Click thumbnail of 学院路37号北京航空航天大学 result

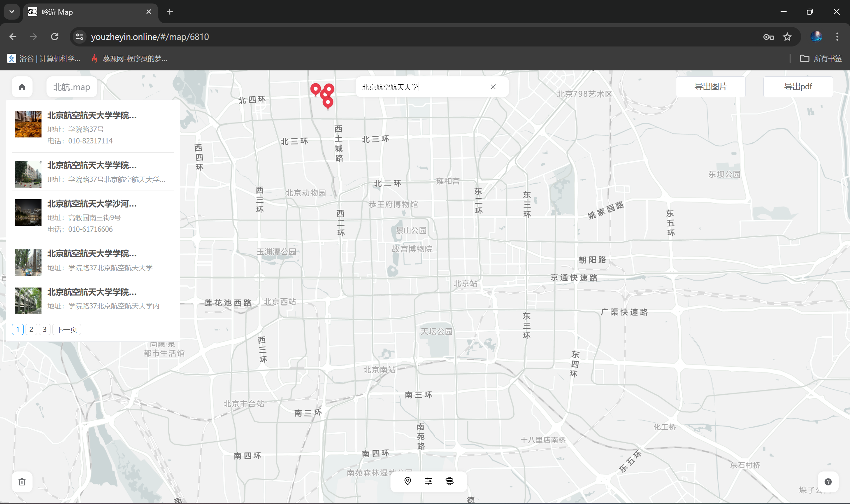(x=28, y=174)
